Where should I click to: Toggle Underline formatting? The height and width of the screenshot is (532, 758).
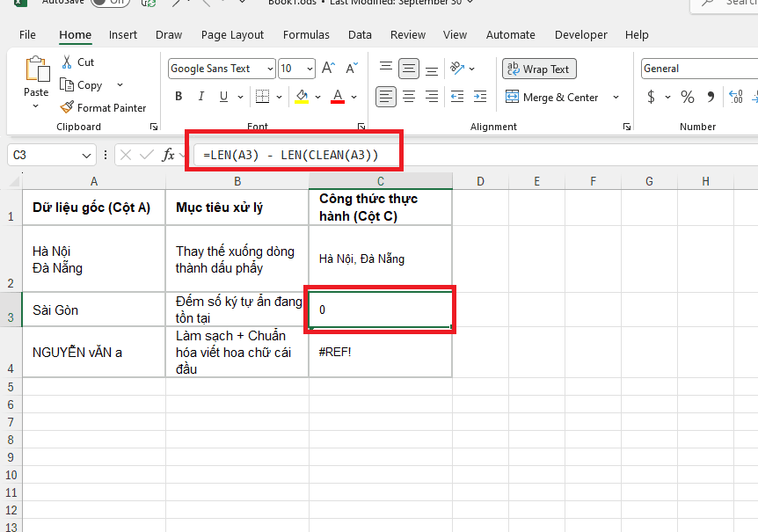(223, 97)
